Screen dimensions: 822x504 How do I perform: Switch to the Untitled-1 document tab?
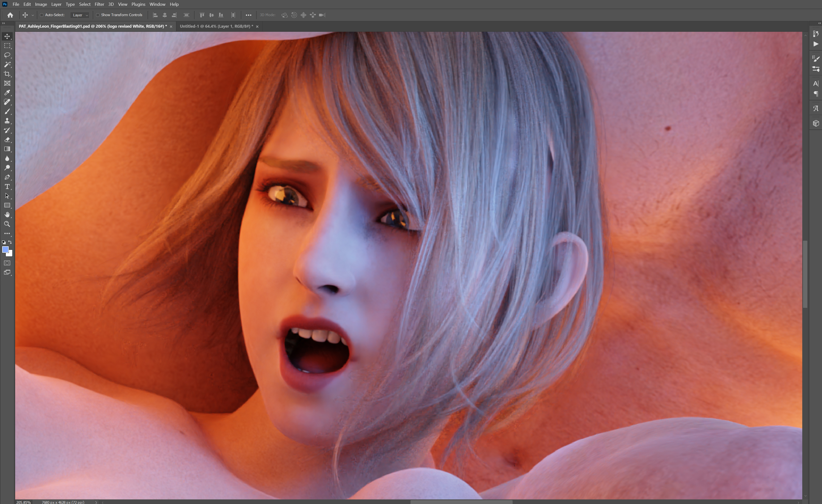click(x=216, y=26)
